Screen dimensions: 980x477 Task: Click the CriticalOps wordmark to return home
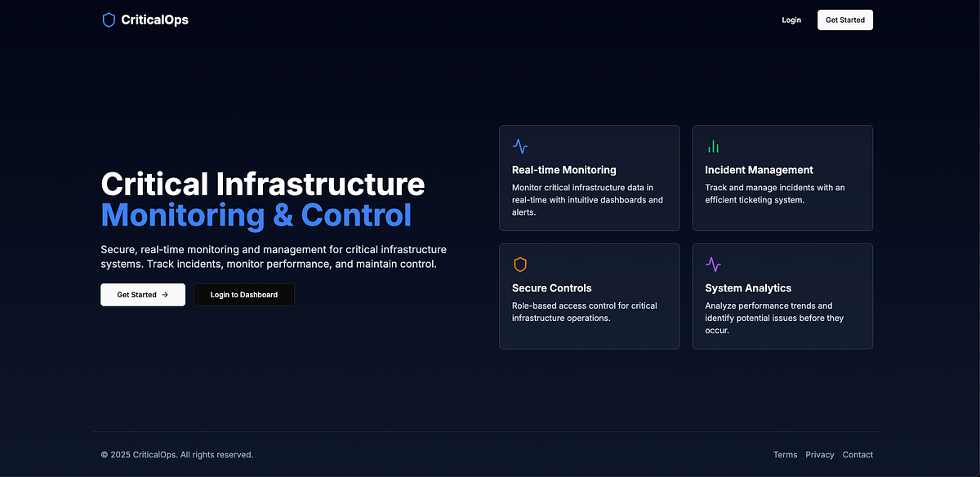pos(154,20)
